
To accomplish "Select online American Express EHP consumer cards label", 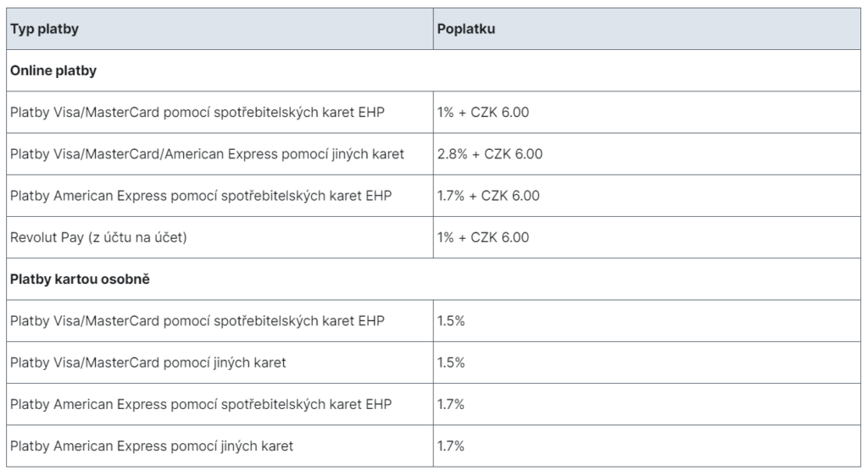I will pyautogui.click(x=201, y=196).
